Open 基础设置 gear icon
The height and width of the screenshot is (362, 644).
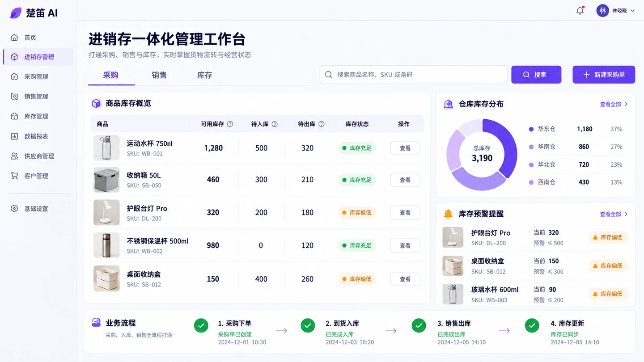point(15,209)
